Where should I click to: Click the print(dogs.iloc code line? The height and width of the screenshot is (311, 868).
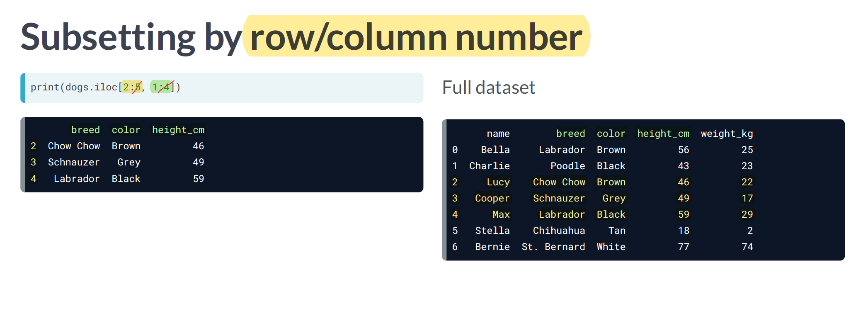coord(106,87)
